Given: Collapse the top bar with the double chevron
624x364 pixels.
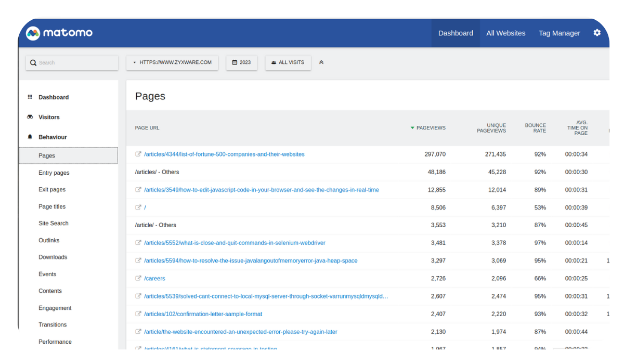Looking at the screenshot, I should [x=321, y=62].
